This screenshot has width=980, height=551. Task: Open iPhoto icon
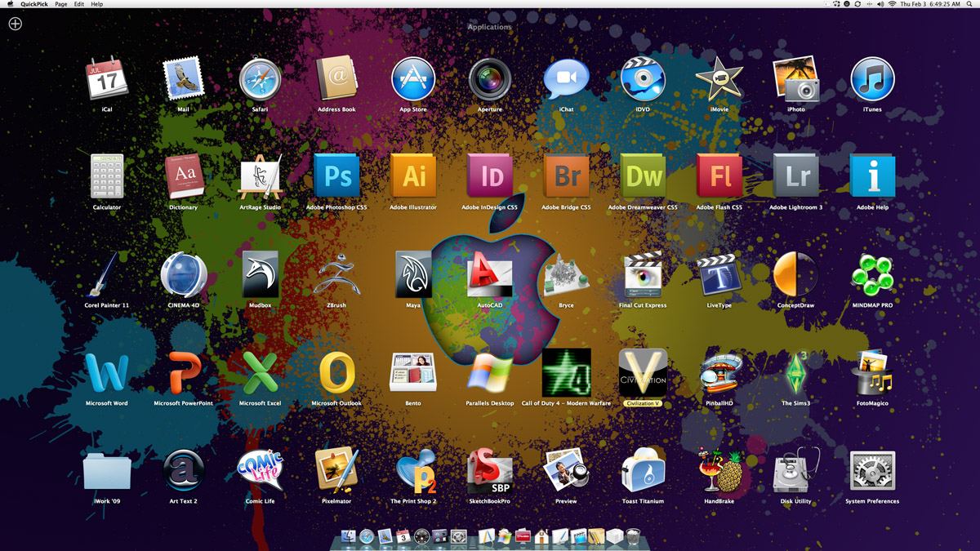coord(795,79)
